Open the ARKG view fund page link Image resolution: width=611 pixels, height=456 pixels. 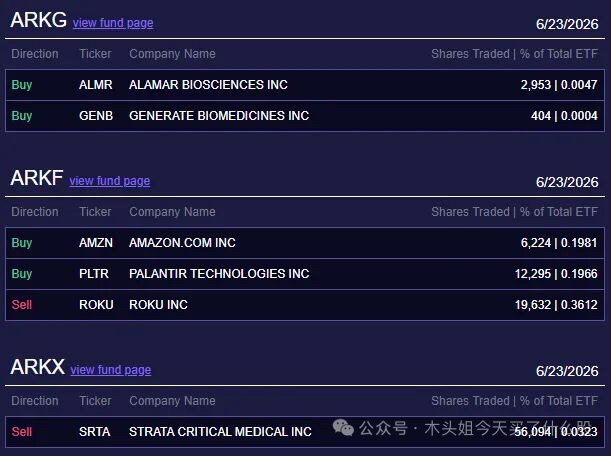coord(113,23)
